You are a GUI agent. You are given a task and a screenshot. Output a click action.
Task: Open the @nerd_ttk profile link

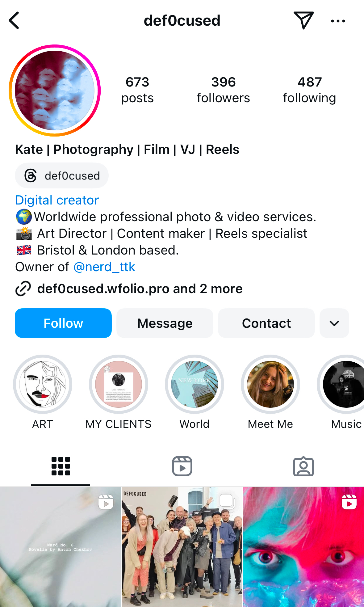coord(104,267)
